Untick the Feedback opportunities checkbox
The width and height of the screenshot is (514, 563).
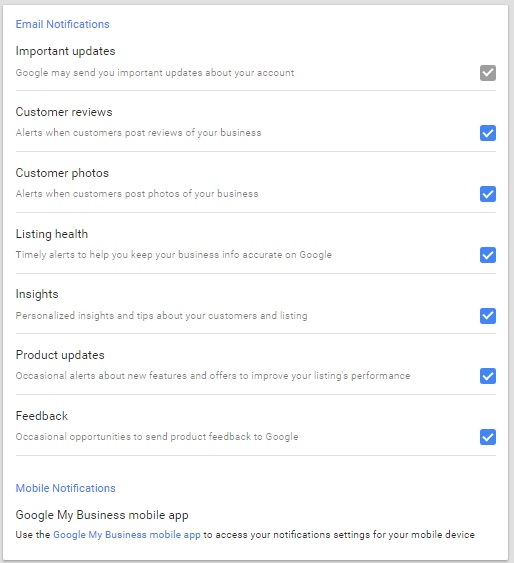488,437
